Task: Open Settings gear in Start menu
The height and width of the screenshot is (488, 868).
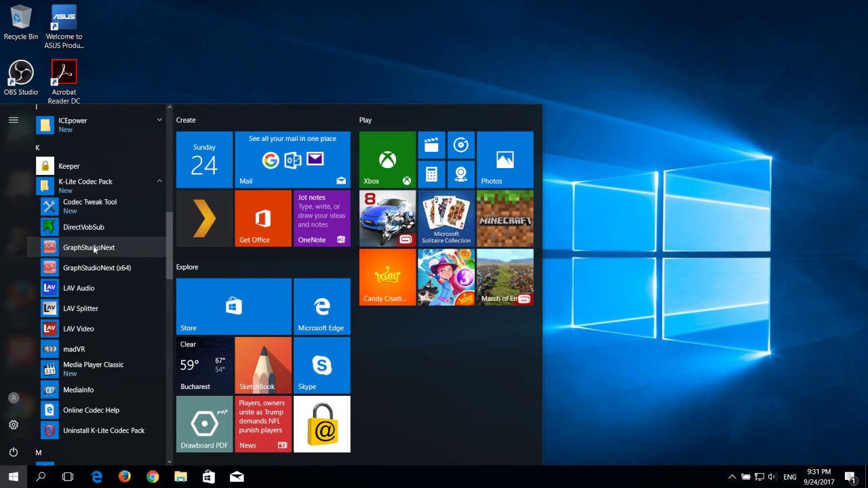Action: pyautogui.click(x=14, y=425)
